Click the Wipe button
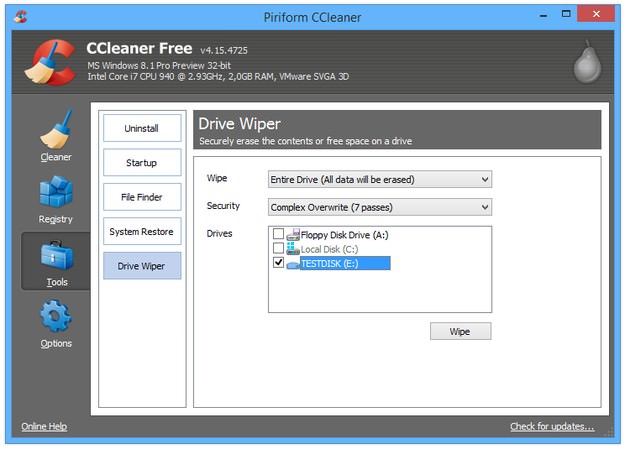The width and height of the screenshot is (625, 449). pyautogui.click(x=460, y=332)
